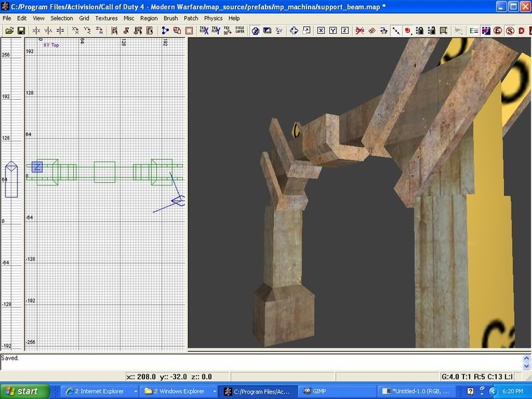Click the Saved. console message
This screenshot has height=399, width=532.
coord(9,358)
